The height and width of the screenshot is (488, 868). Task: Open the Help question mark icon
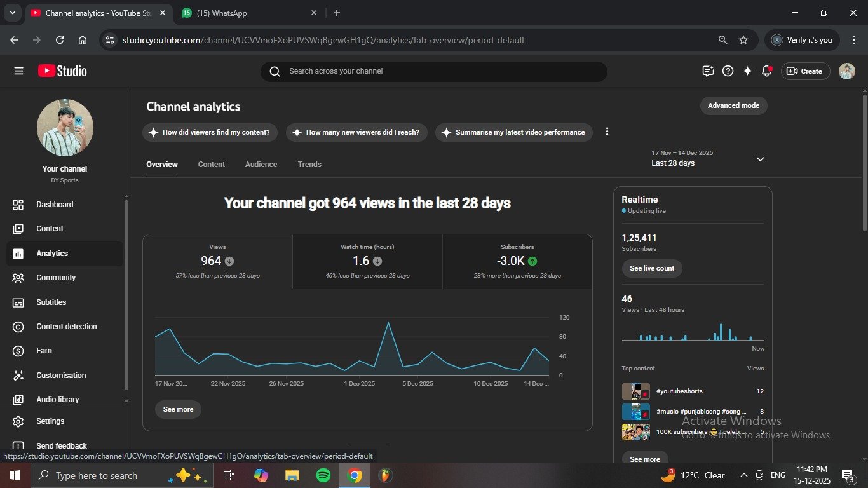(728, 71)
